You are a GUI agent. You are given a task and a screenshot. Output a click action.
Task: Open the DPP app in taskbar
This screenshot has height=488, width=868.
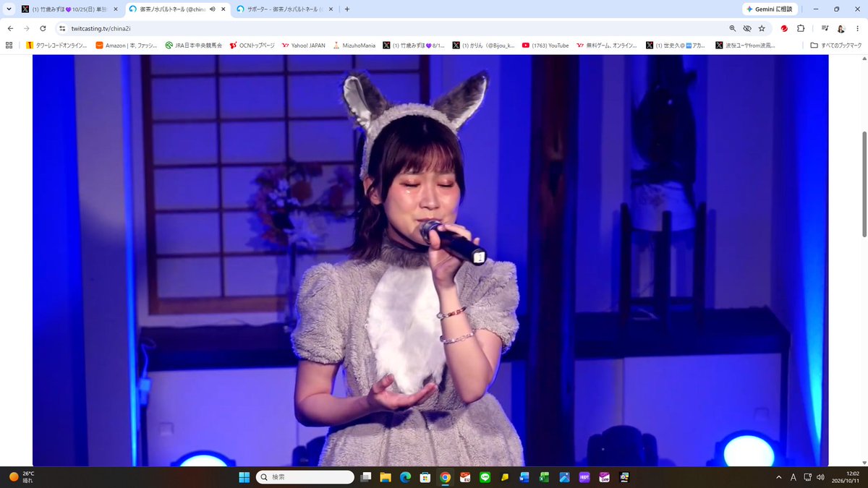pos(603,477)
